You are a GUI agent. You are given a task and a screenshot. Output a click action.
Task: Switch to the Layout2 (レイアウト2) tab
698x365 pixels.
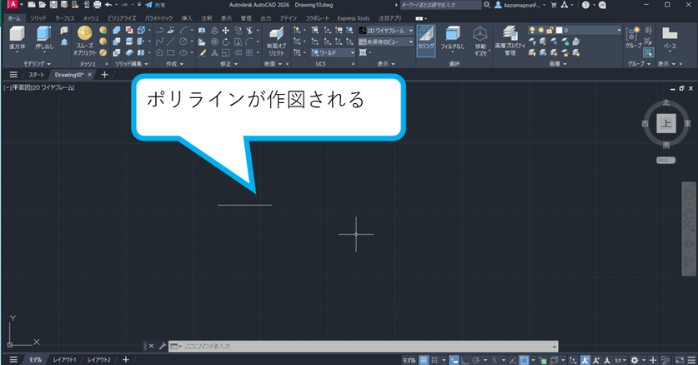99,360
